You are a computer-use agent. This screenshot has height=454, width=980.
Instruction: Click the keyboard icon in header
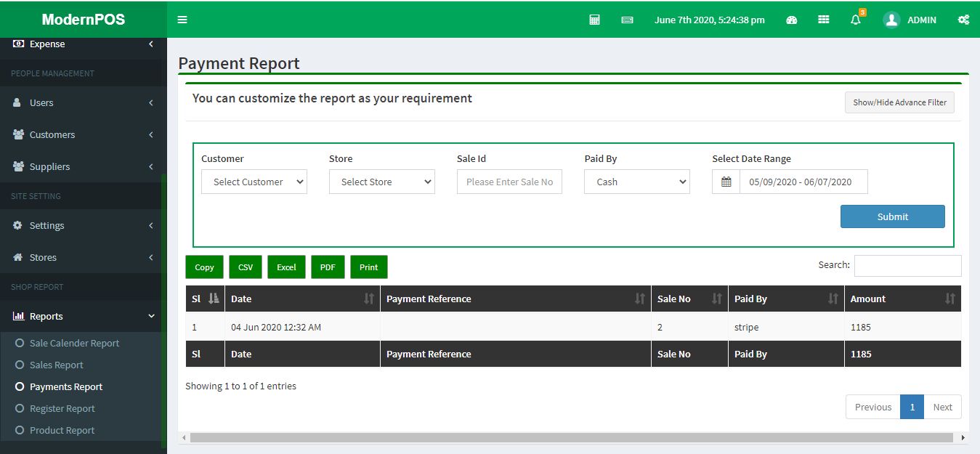tap(627, 20)
